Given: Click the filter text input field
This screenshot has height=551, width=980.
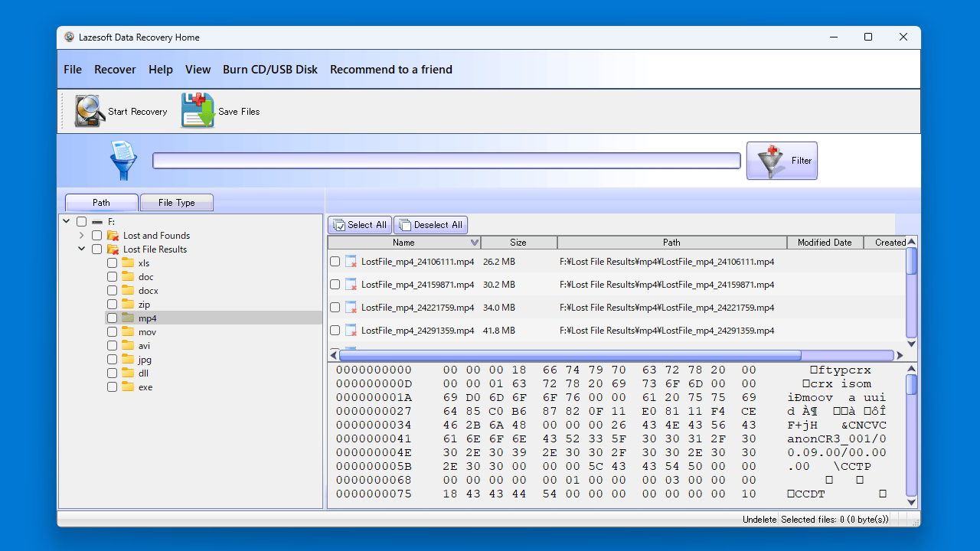Looking at the screenshot, I should (446, 161).
